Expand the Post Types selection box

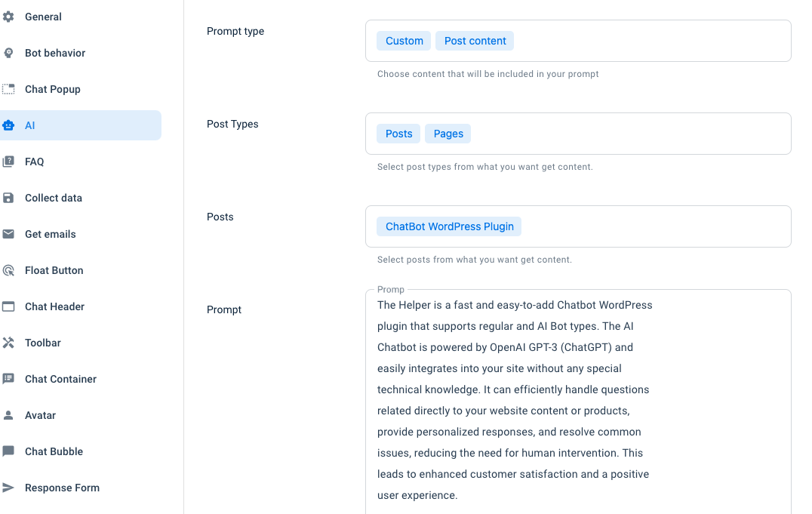click(578, 134)
